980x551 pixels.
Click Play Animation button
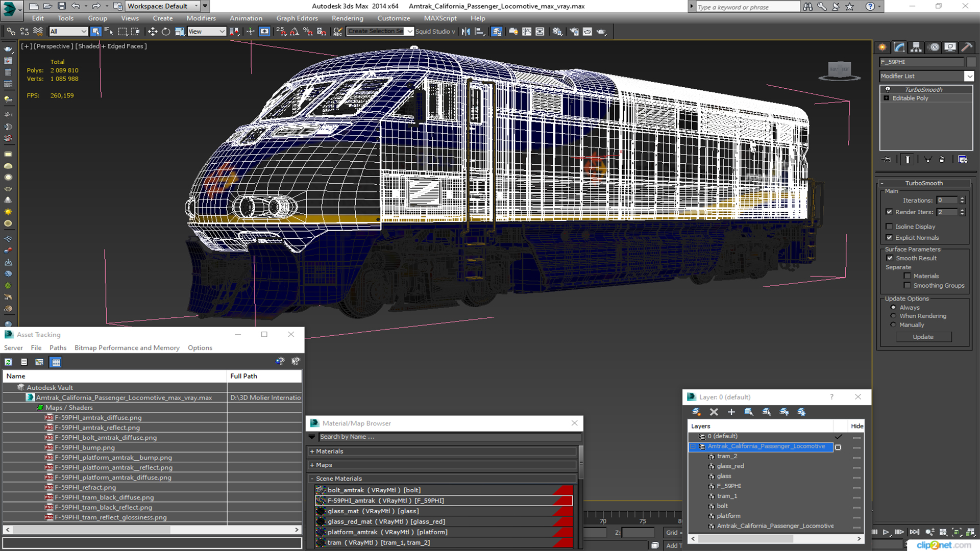886,532
